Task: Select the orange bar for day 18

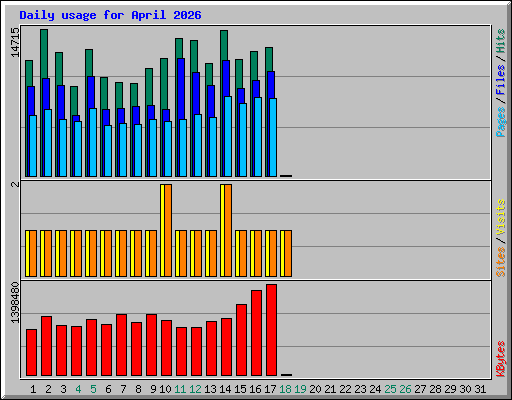Action: (x=288, y=253)
